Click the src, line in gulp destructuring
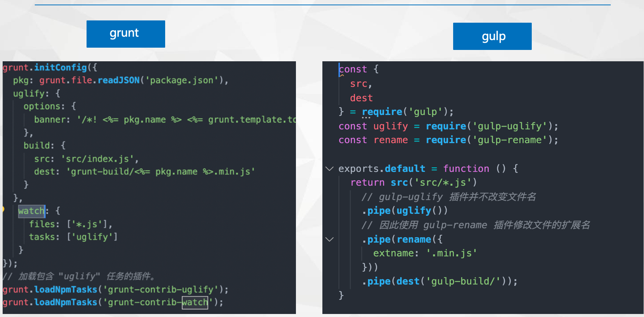This screenshot has height=317, width=644. pyautogui.click(x=361, y=84)
